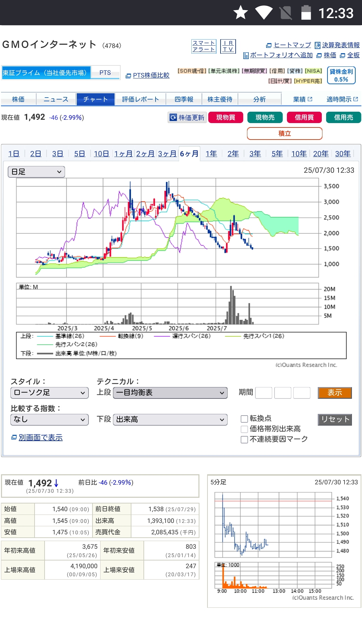Select the 10年 chart period

[x=299, y=154]
